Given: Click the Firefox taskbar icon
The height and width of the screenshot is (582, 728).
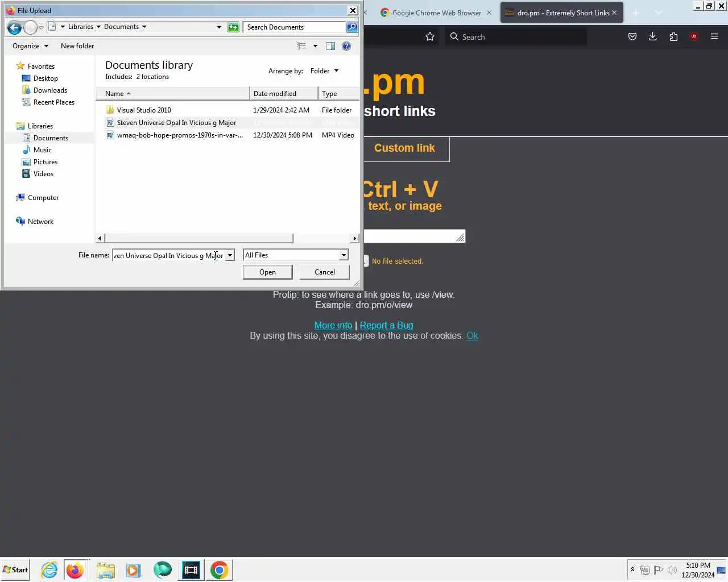Looking at the screenshot, I should click(75, 569).
